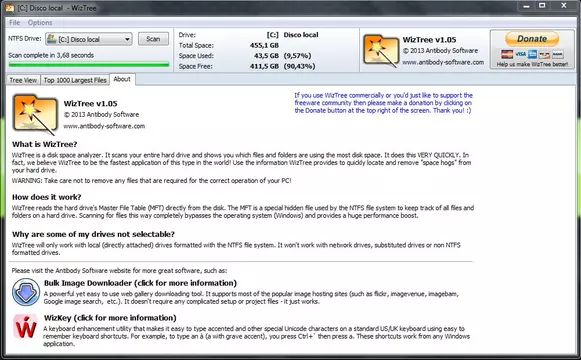Click the large WizTree logo in About tab

(x=35, y=114)
